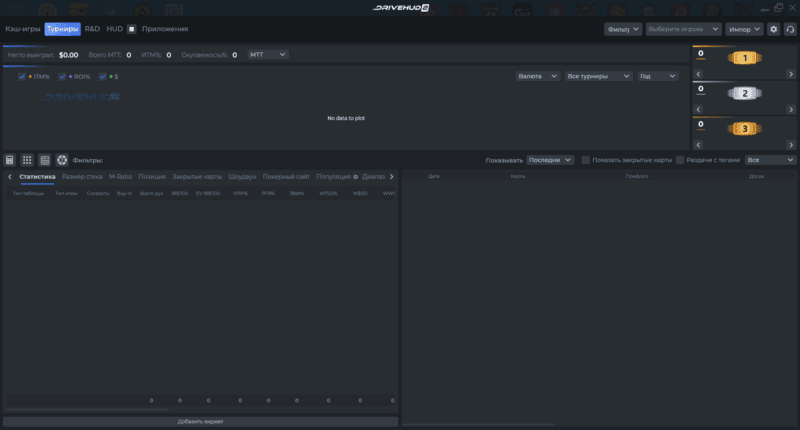Enable the Показать закрытые карты checkbox
800x430 pixels.
pos(586,160)
